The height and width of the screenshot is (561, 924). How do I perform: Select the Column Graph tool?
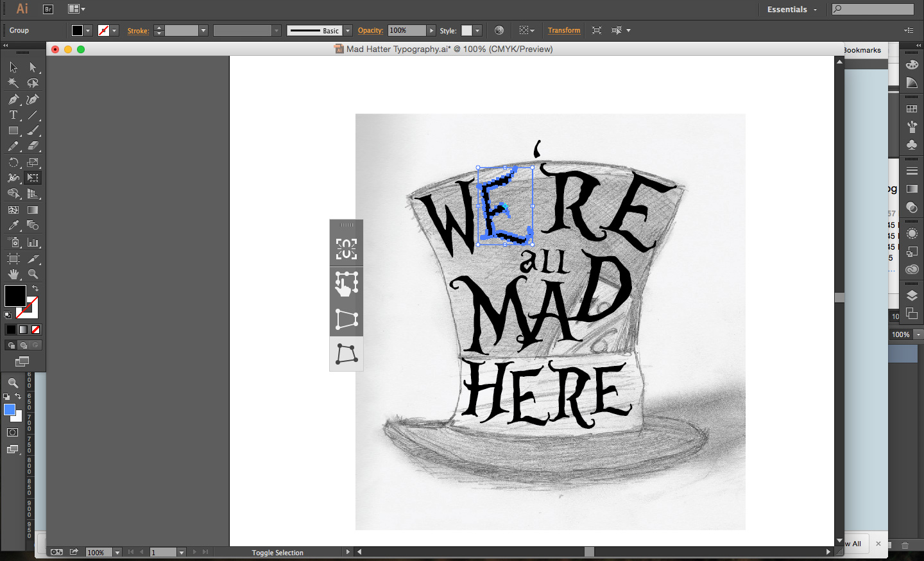33,242
